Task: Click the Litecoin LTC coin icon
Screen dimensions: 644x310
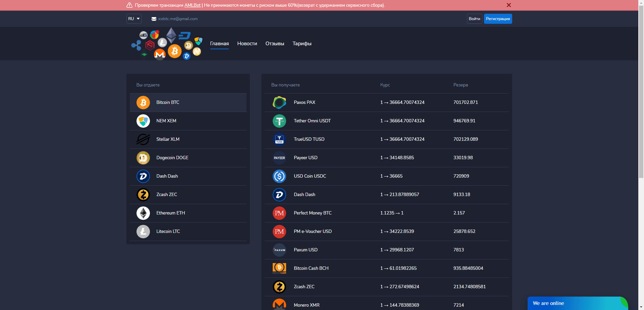Action: click(x=143, y=231)
